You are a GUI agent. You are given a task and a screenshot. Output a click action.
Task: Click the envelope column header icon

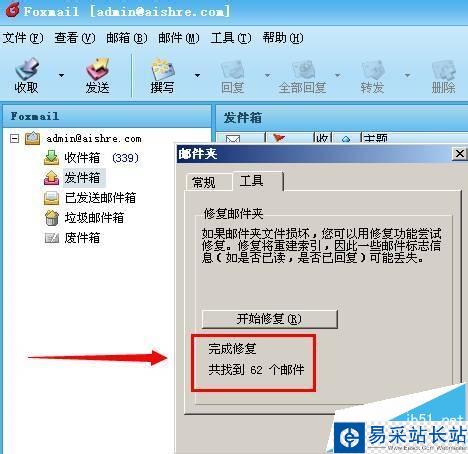click(233, 138)
